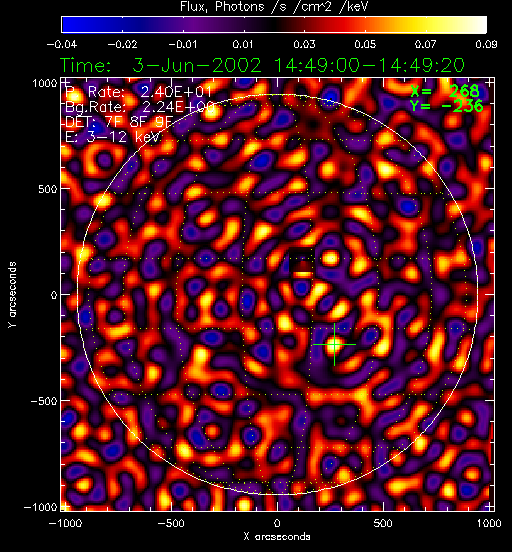Click the Y arcseconds axis label
Screen dimensions: 512x552
click(x=12, y=295)
